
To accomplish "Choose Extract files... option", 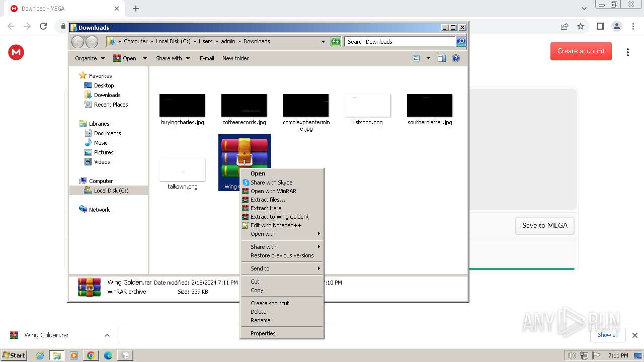I will click(x=282, y=200).
